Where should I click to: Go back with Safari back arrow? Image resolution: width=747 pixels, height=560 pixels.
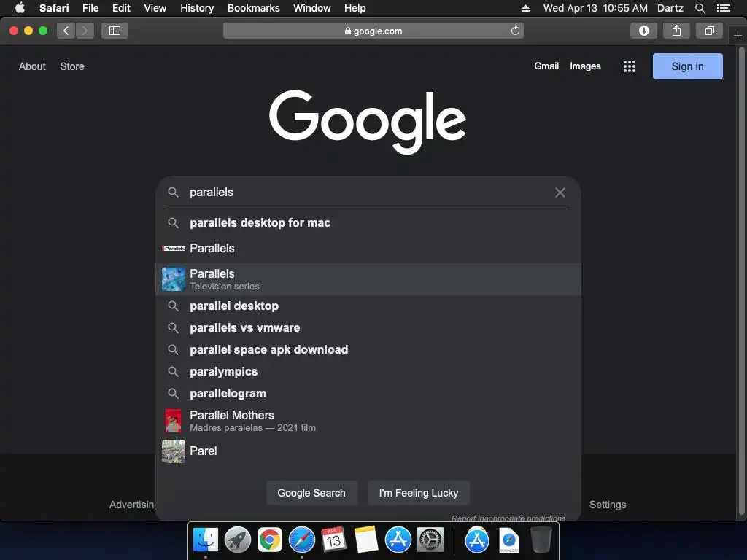66,31
